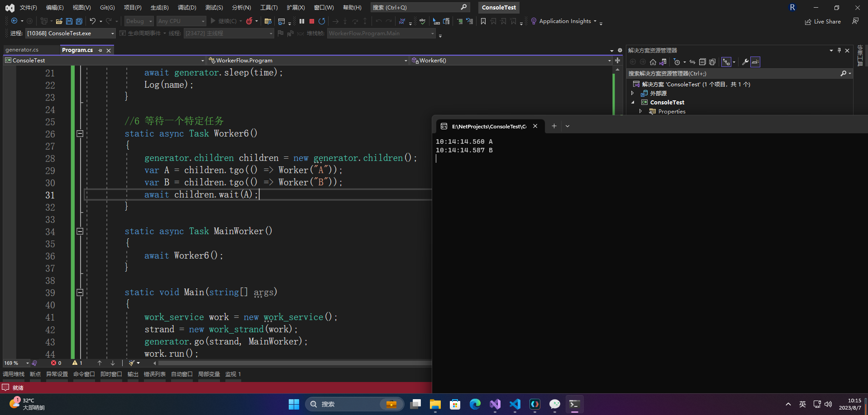The width and height of the screenshot is (868, 415).
Task: Open Properties wrench icon
Action: pyautogui.click(x=745, y=62)
